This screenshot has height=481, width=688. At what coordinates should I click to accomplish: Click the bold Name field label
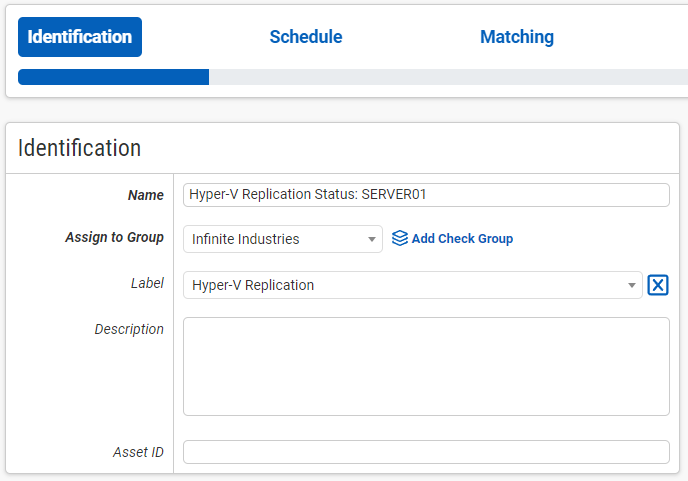click(145, 196)
